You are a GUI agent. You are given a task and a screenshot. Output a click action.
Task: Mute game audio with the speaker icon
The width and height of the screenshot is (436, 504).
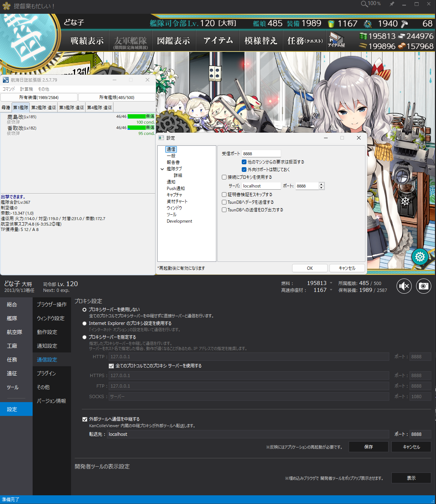click(x=404, y=286)
